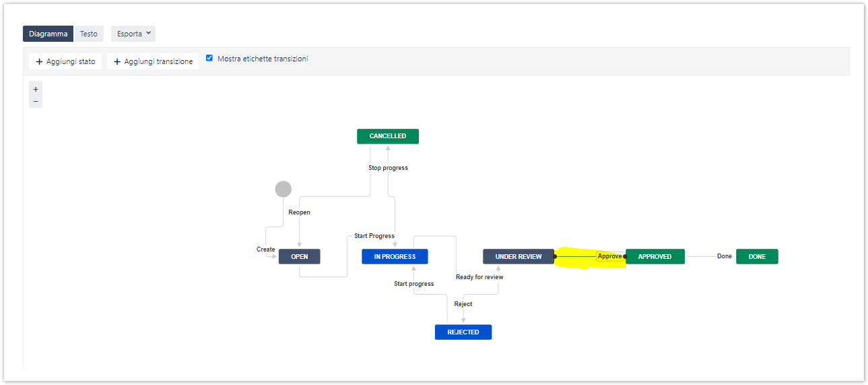Toggle Mostra etichette transizioni checkbox
The height and width of the screenshot is (385, 868).
209,59
